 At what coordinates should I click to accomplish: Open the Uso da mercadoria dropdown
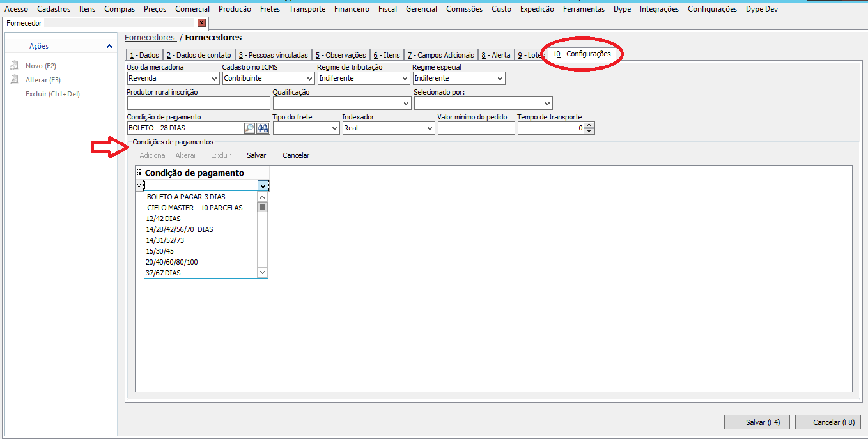[x=214, y=79]
